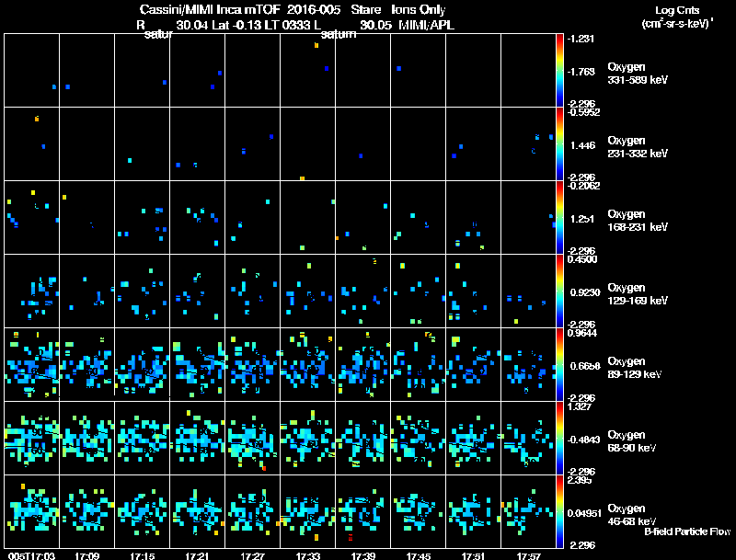Image resolution: width=736 pixels, height=560 pixels.
Task: Click the 17:39 panel in Oxygen 168-231 keV row
Action: [x=362, y=218]
